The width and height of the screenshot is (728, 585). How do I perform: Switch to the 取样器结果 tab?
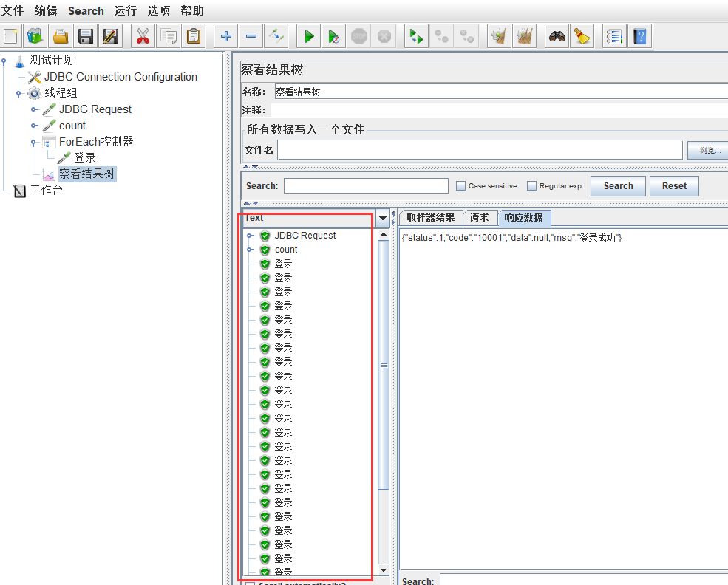(430, 218)
